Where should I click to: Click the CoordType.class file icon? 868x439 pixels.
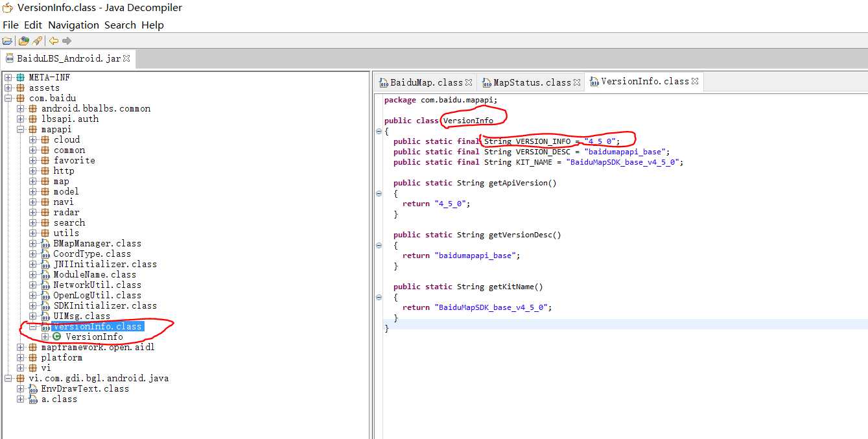point(45,254)
